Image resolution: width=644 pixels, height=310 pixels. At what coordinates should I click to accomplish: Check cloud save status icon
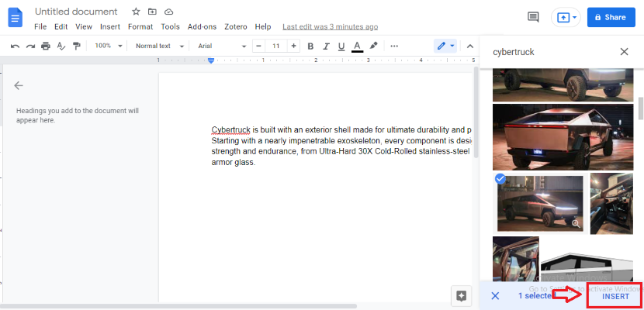point(168,12)
